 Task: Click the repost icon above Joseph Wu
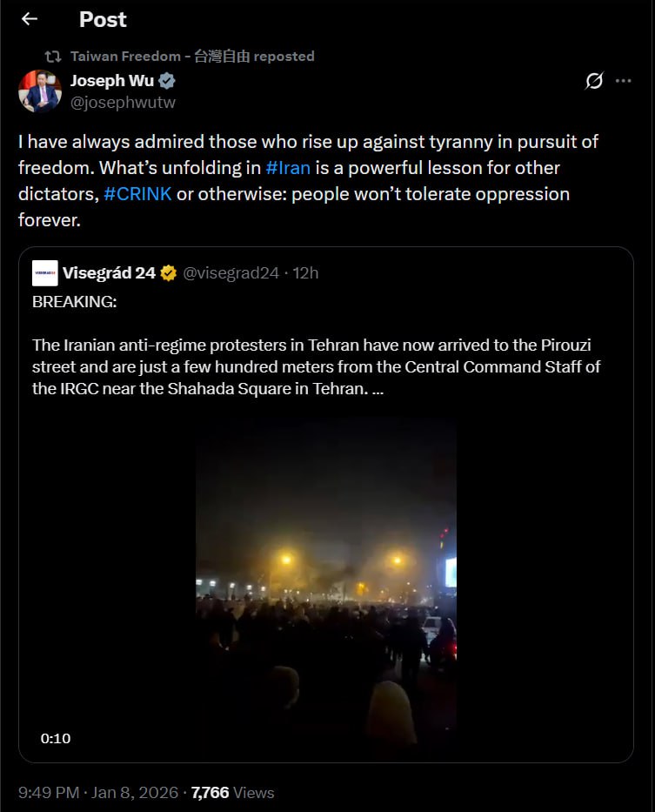(53, 56)
